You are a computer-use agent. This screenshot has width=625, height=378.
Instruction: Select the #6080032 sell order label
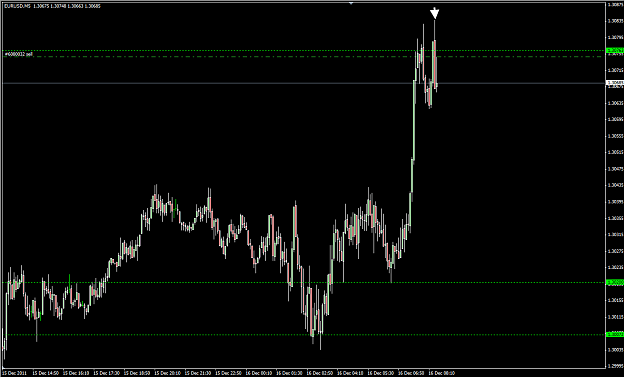18,54
